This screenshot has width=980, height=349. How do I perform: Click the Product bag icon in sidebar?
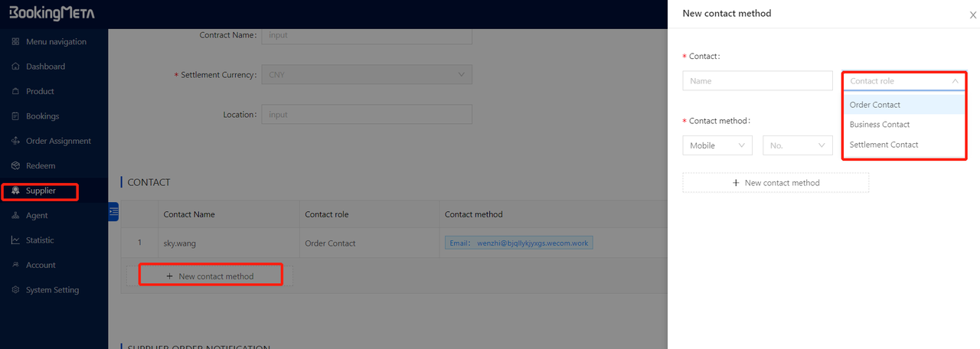tap(15, 91)
